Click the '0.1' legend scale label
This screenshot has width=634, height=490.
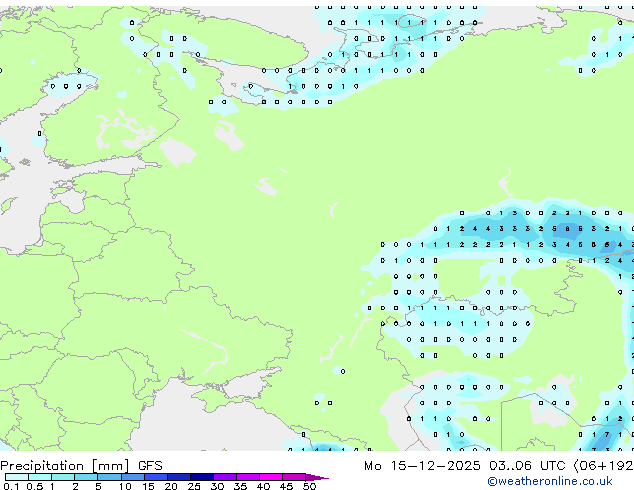point(11,486)
